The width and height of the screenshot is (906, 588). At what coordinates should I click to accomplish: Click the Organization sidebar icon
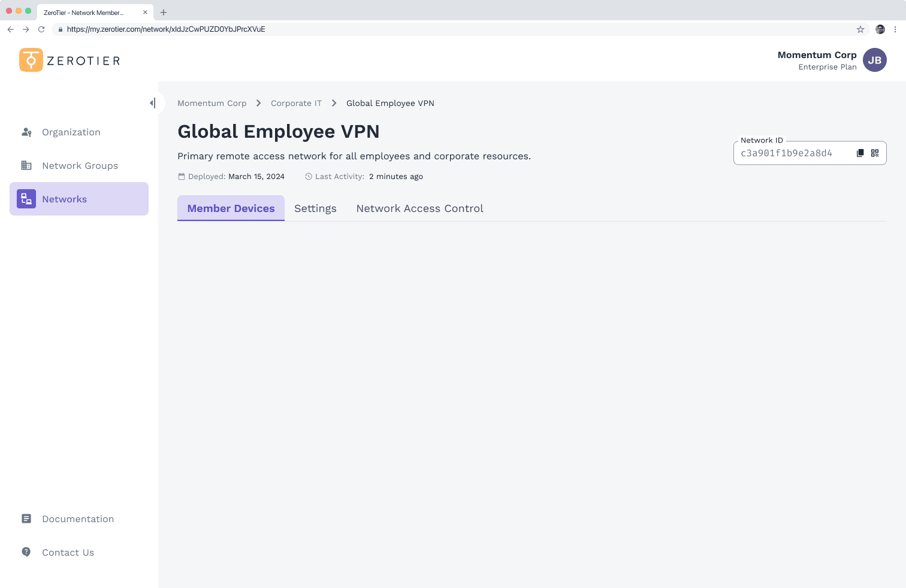click(x=26, y=132)
